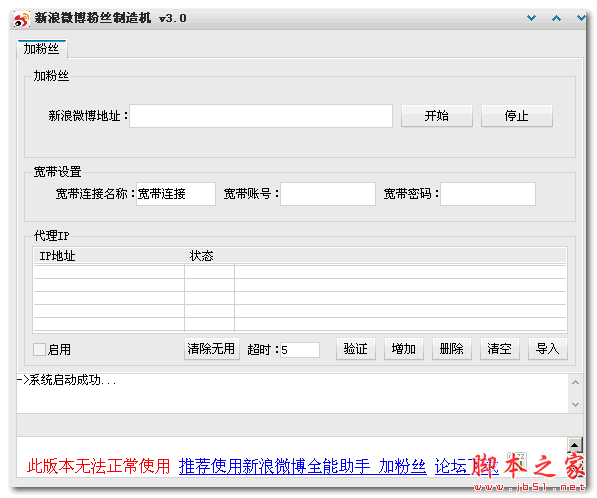Click the 删除 button
This screenshot has width=597, height=498.
(452, 349)
